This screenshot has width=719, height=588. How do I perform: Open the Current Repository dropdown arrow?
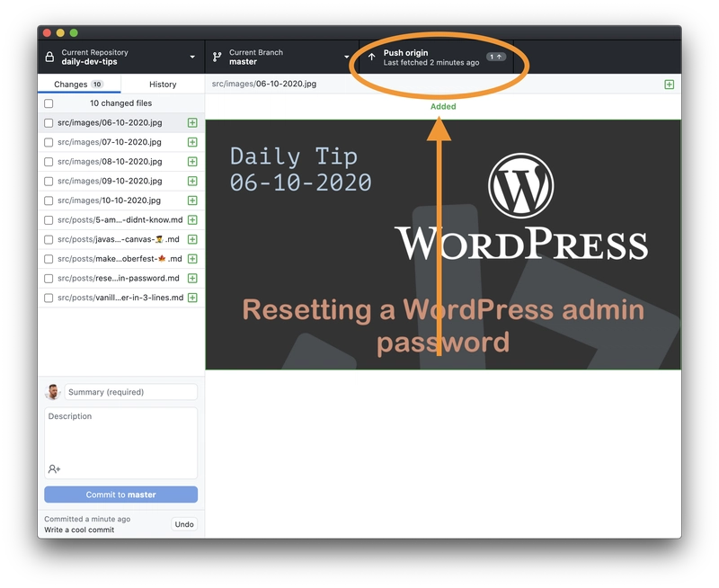pos(192,57)
